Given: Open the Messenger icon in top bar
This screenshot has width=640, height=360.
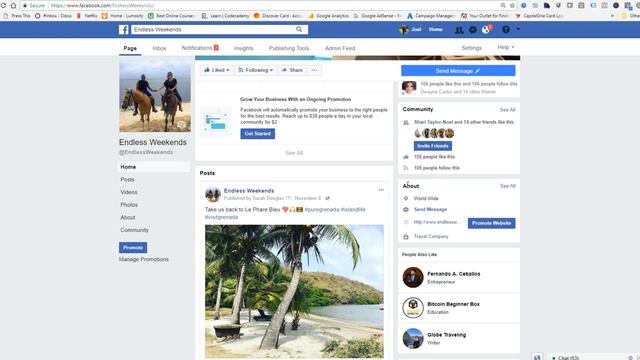Looking at the screenshot, I should [473, 29].
